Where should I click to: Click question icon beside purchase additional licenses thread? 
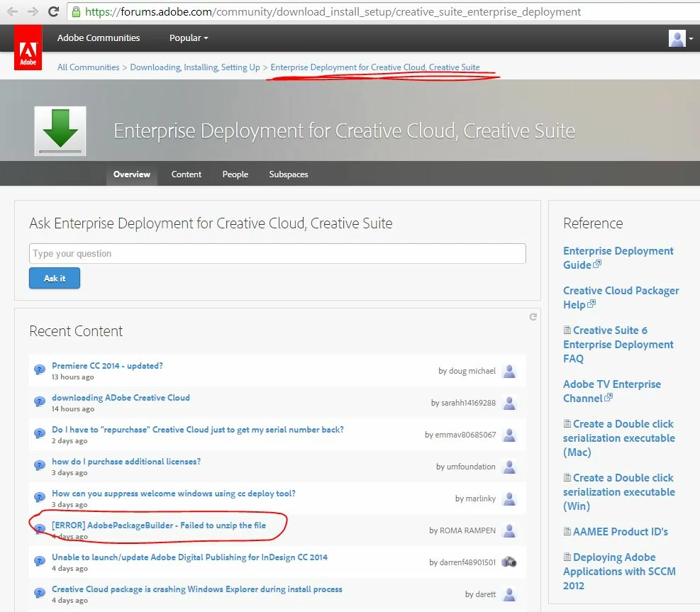click(x=40, y=465)
